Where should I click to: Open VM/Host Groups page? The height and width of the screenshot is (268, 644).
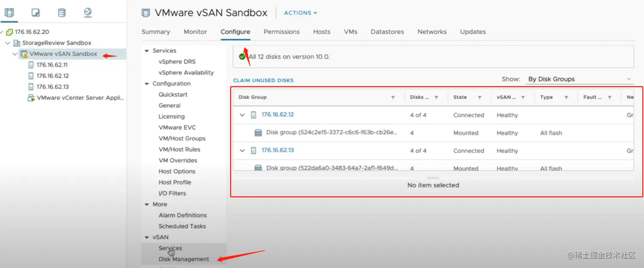click(182, 139)
